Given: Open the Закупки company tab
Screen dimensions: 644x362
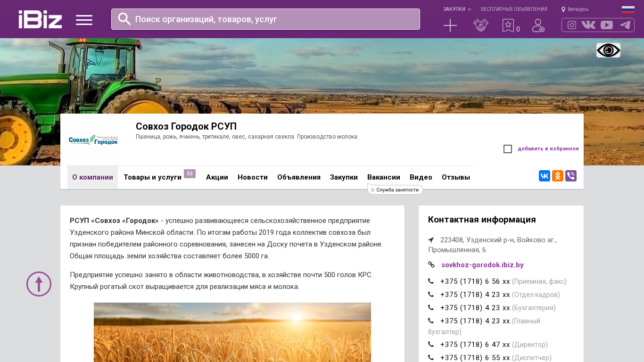Looking at the screenshot, I should click(344, 177).
